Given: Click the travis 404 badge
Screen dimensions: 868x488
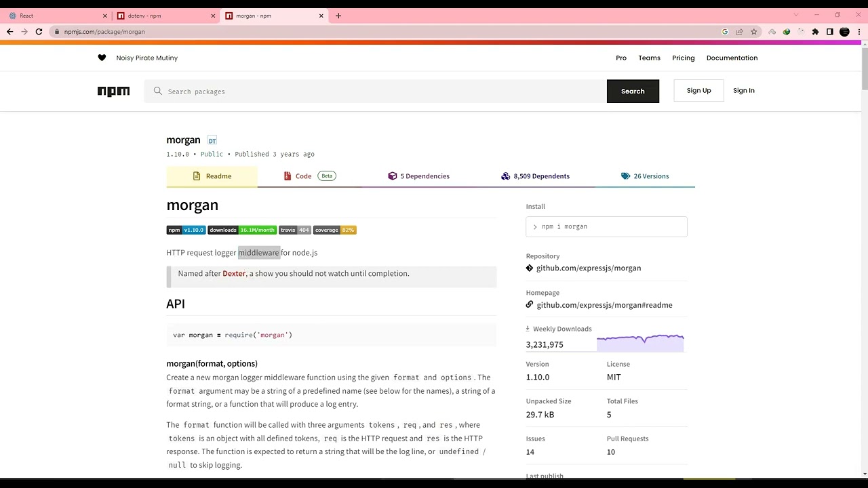Looking at the screenshot, I should [x=295, y=230].
